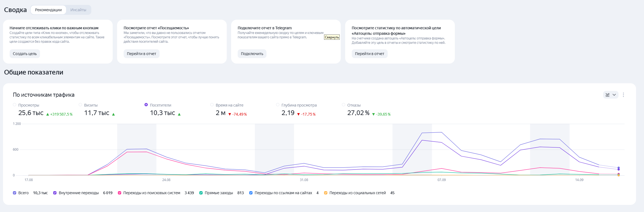Open the three-dot widget options menu
The width and height of the screenshot is (644, 212).
click(623, 95)
